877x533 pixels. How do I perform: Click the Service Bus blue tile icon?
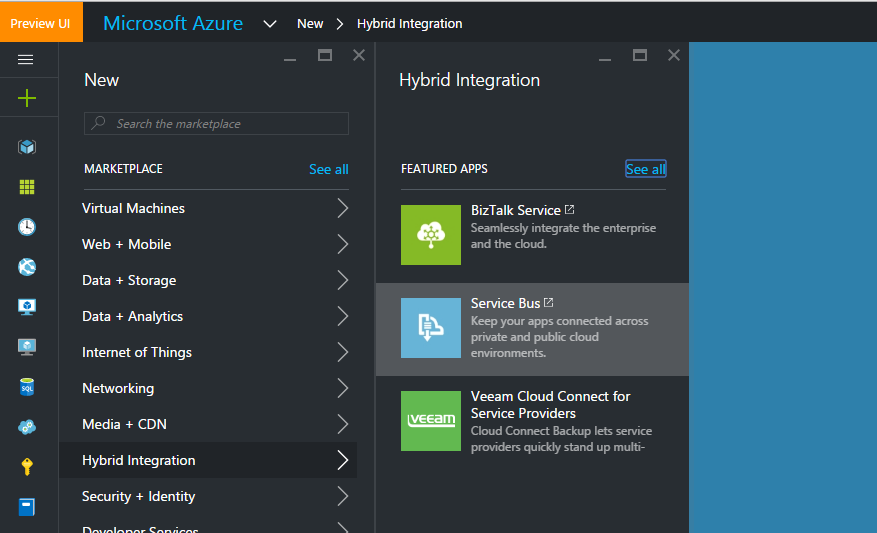(x=431, y=328)
